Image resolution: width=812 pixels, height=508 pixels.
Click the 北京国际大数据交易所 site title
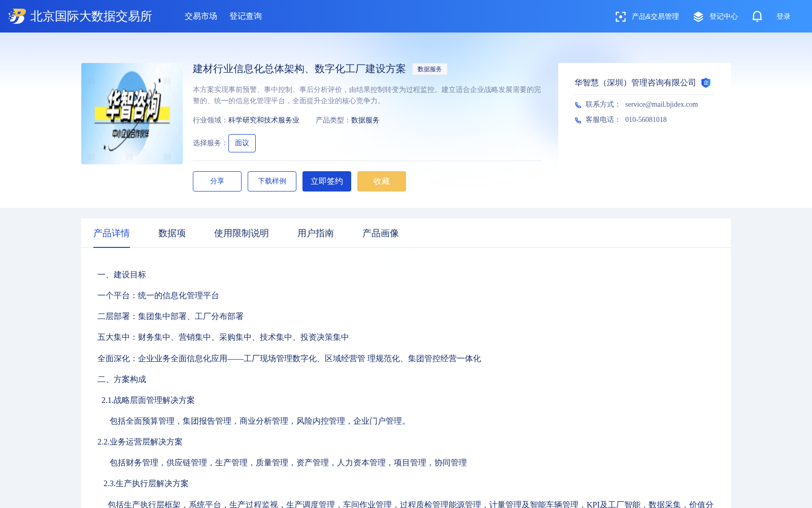coord(91,16)
